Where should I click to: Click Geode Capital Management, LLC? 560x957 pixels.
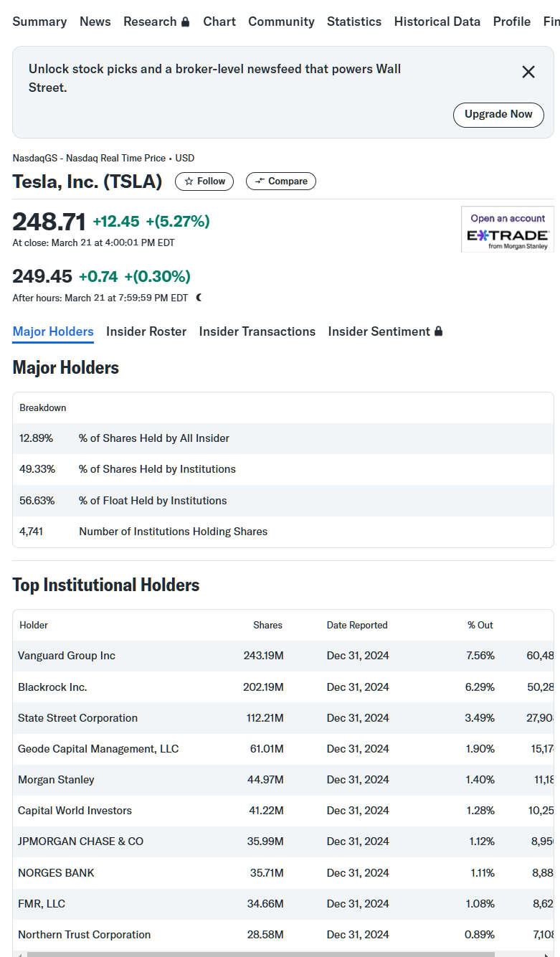click(x=98, y=749)
